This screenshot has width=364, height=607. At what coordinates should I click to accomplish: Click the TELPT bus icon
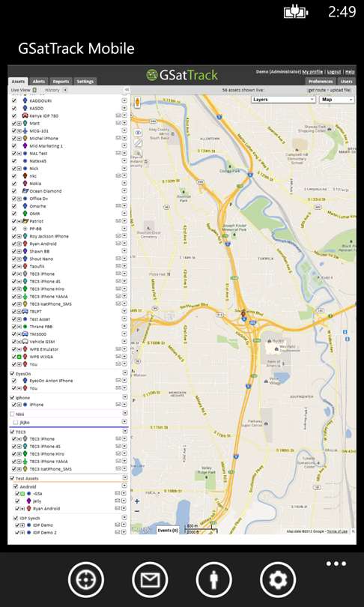(25, 311)
